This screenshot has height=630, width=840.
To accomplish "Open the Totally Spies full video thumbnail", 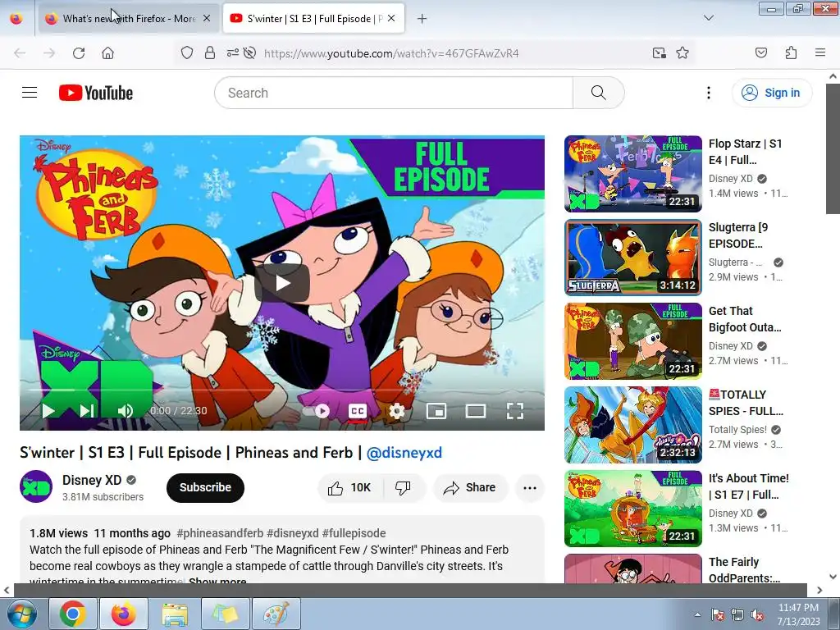I will (x=632, y=425).
